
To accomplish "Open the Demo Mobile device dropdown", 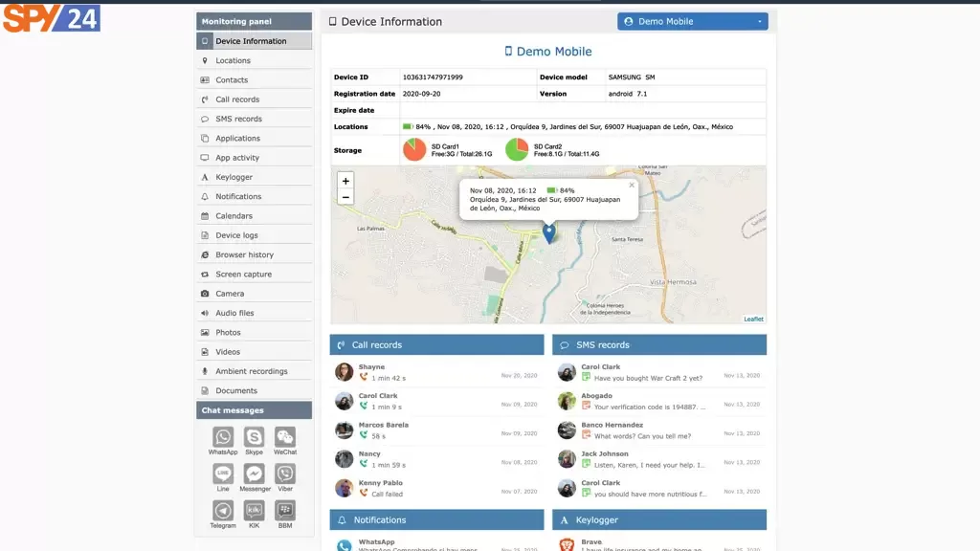I will 693,21.
